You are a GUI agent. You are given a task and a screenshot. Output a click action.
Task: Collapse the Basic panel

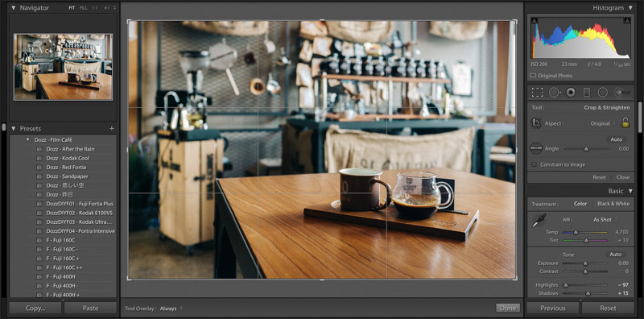coord(630,191)
